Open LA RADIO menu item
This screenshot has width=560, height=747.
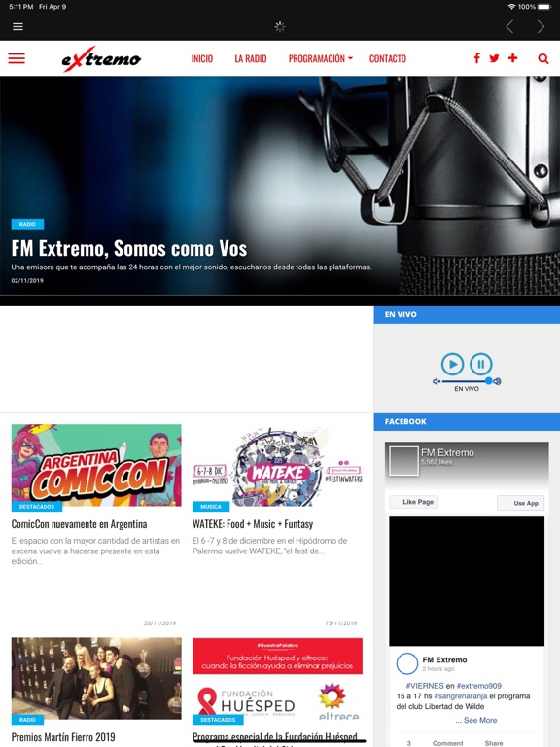click(251, 58)
